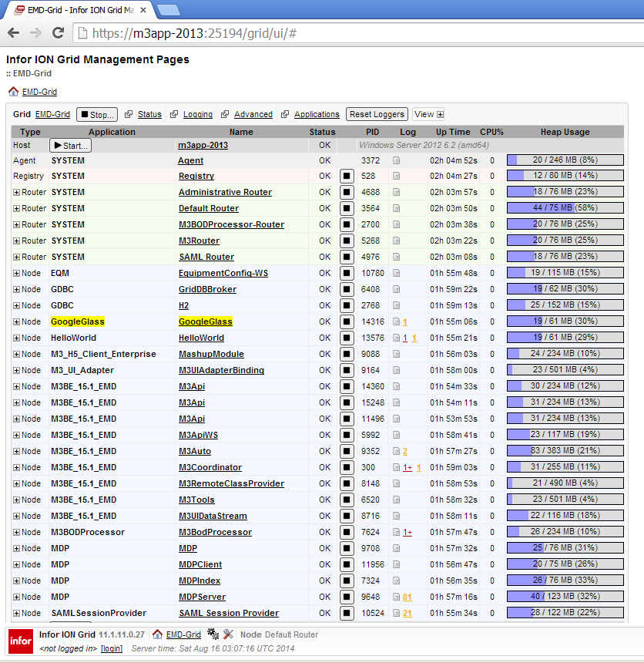This screenshot has height=663, width=644.
Task: Stop the M3Coordinator node
Action: coord(347,467)
